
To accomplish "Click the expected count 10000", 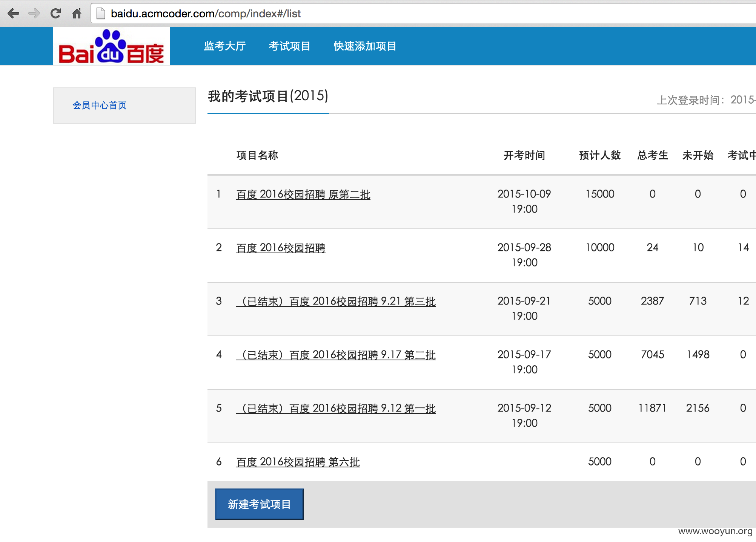I will [x=600, y=248].
